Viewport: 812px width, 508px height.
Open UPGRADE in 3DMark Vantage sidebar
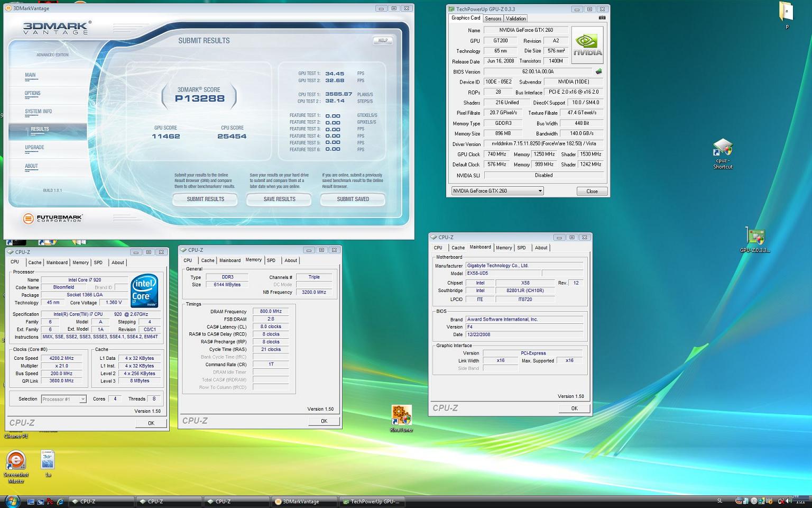[x=34, y=148]
